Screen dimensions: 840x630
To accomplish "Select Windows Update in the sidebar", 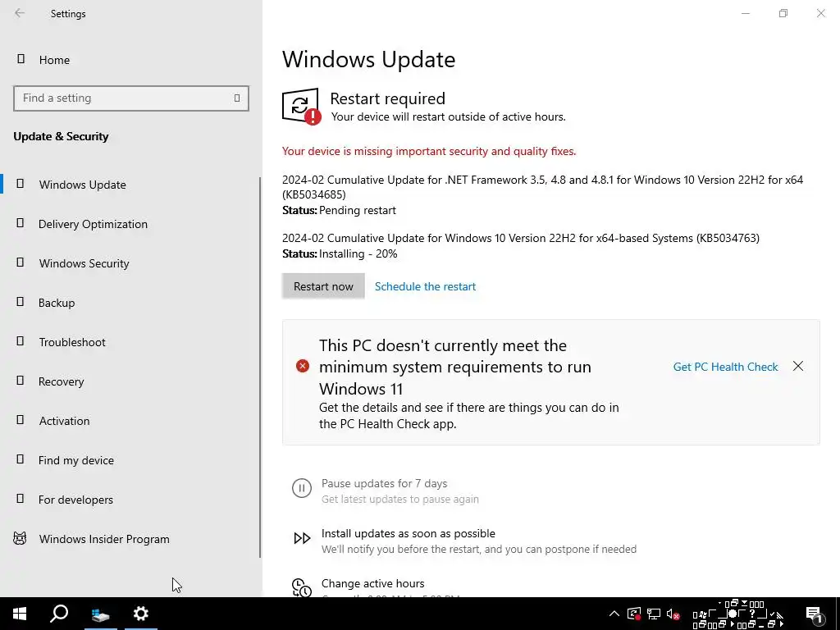I will point(83,185).
